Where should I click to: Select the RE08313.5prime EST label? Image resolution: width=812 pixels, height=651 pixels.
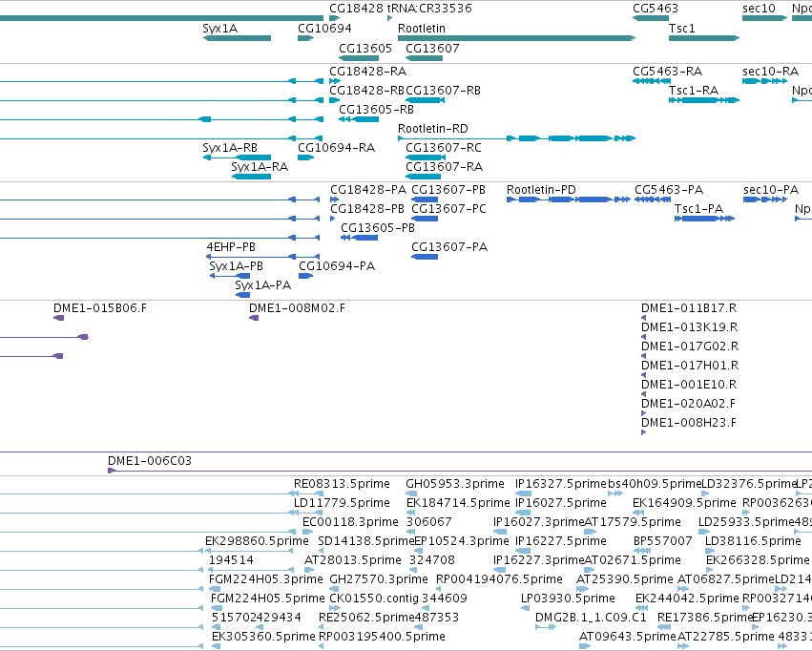point(342,484)
